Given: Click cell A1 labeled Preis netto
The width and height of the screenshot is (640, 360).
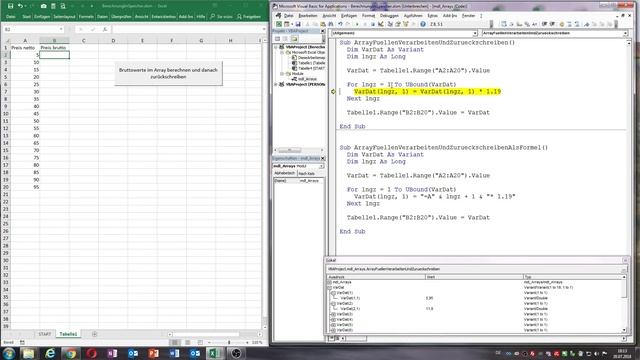Looking at the screenshot, I should [25, 47].
